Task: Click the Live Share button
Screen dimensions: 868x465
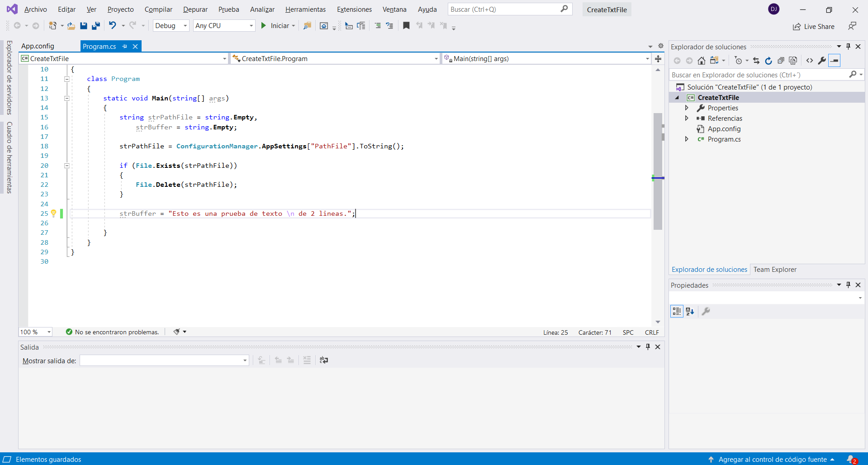Action: pos(814,27)
